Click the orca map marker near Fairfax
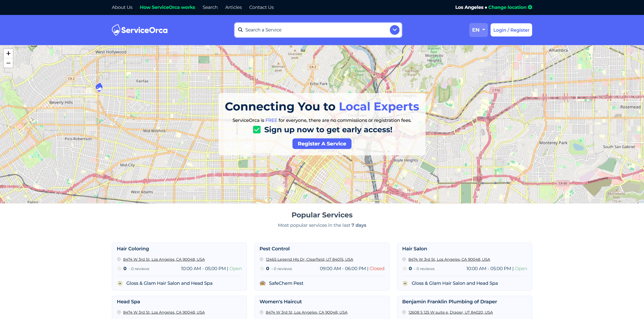The height and width of the screenshot is (319, 644). coord(99,87)
